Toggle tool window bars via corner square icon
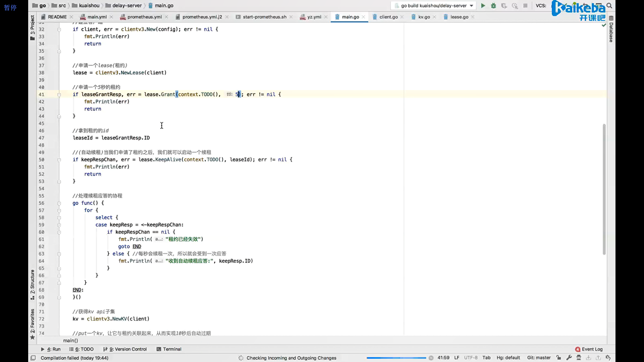 click(33, 358)
